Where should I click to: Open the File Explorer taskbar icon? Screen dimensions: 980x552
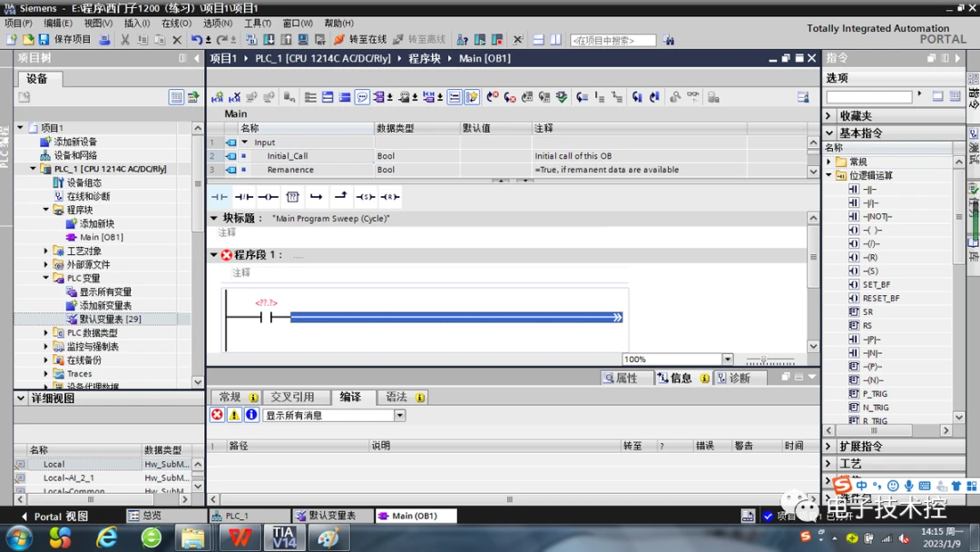click(192, 537)
